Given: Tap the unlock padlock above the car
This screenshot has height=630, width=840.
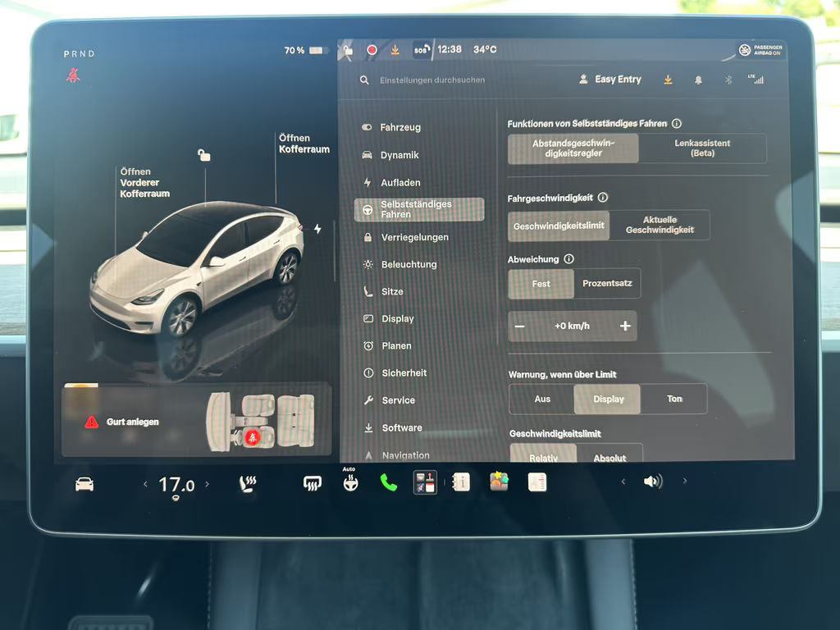Looking at the screenshot, I should coord(204,155).
